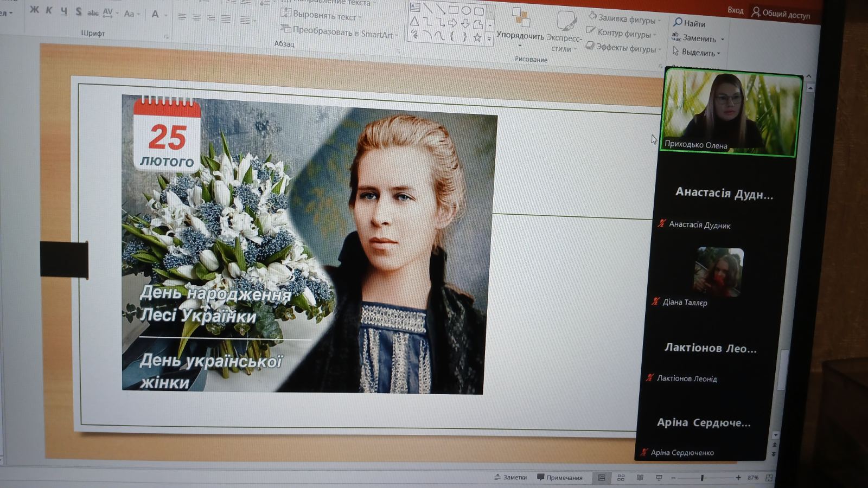Image resolution: width=868 pixels, height=488 pixels.
Task: Open Абзац group dialog launcher
Action: (398, 50)
